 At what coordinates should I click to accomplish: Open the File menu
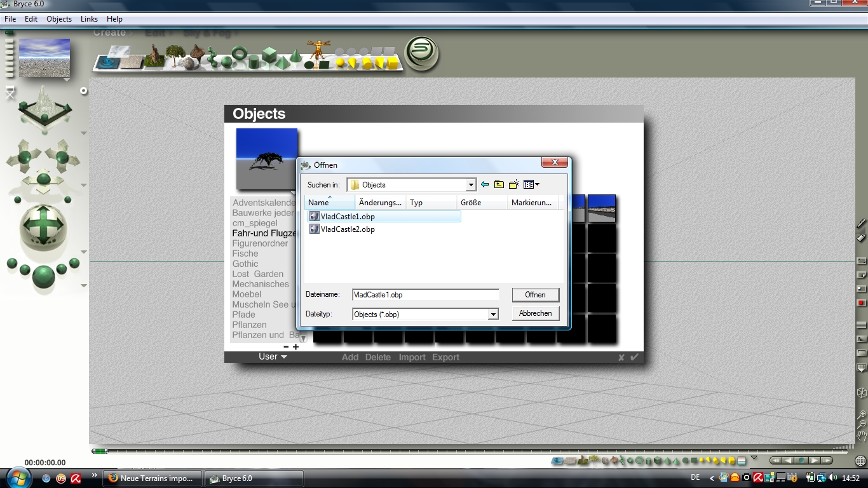coord(10,19)
